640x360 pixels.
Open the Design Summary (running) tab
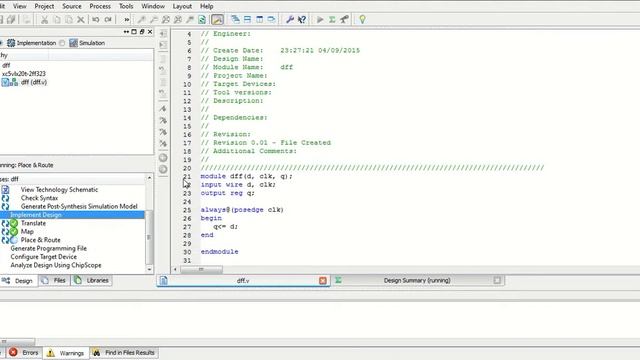click(417, 280)
